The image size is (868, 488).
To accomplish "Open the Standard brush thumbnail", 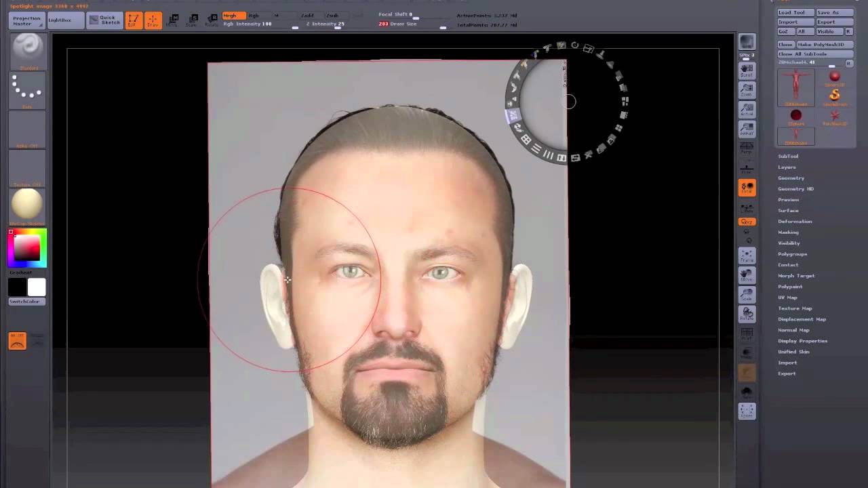I will point(28,50).
